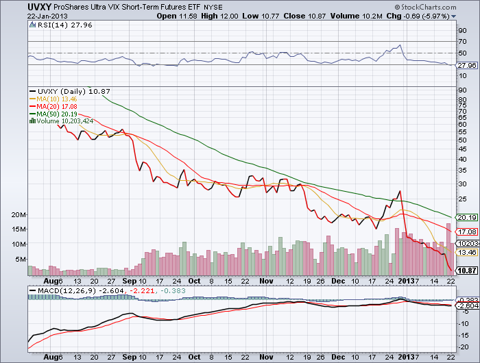Click the -2.604 MACD value tag on right axis
This screenshot has width=480, height=363.
click(467, 306)
